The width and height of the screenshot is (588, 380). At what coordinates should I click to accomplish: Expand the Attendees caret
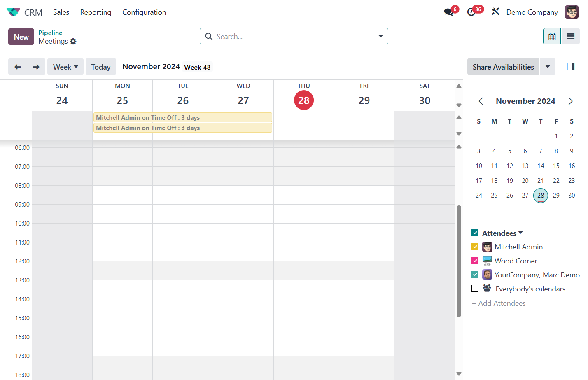(x=520, y=233)
